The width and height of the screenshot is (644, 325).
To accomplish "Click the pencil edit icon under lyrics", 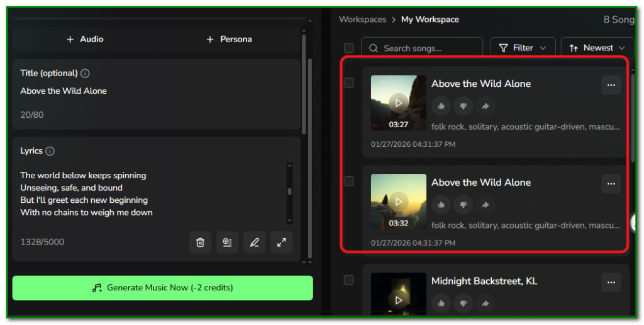I will 255,242.
